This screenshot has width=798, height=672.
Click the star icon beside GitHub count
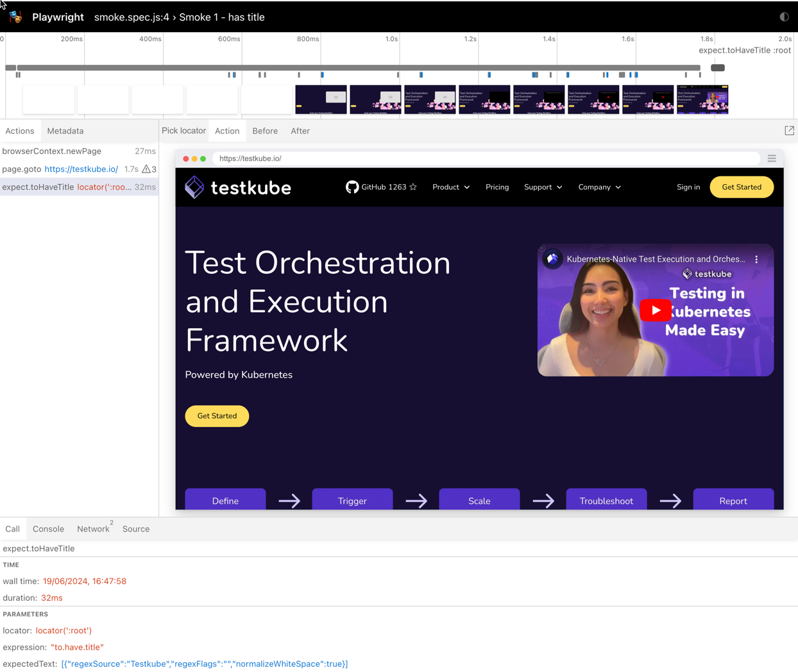click(413, 187)
